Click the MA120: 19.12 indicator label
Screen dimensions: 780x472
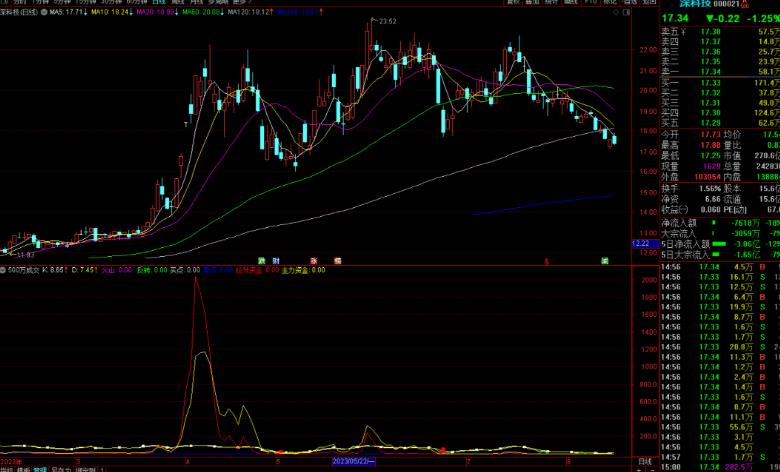tap(250, 12)
